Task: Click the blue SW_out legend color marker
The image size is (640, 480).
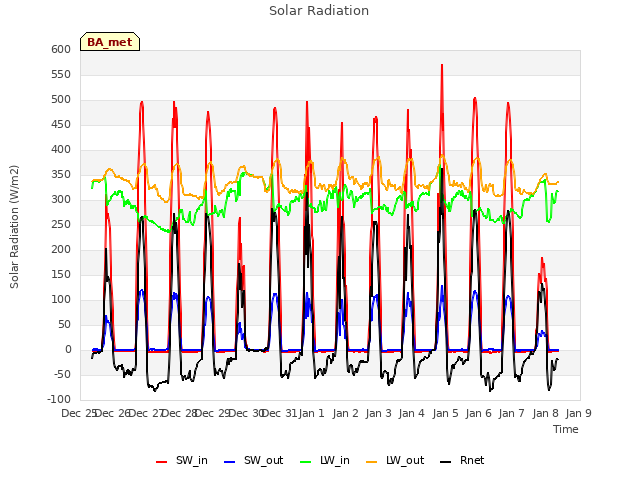Action: click(x=230, y=462)
